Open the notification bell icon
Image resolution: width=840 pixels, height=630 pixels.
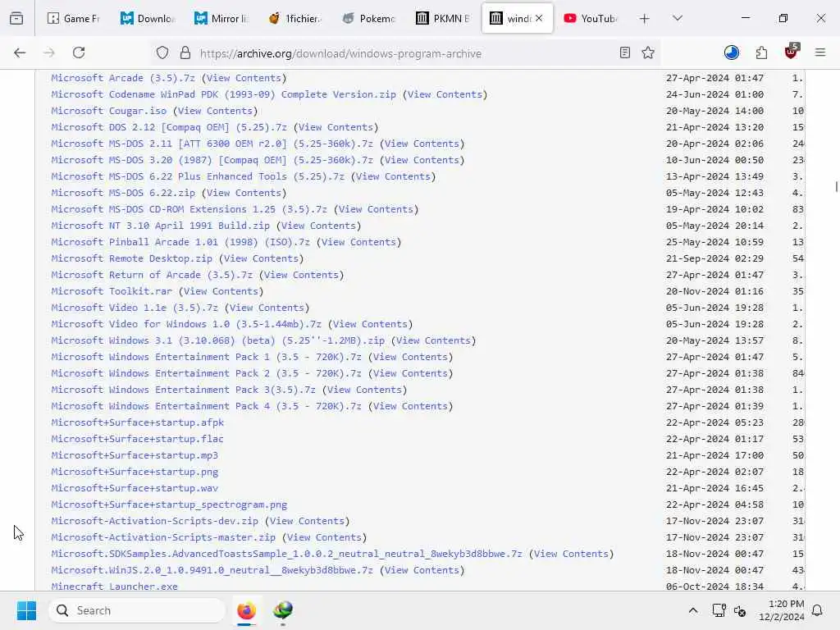click(x=817, y=610)
